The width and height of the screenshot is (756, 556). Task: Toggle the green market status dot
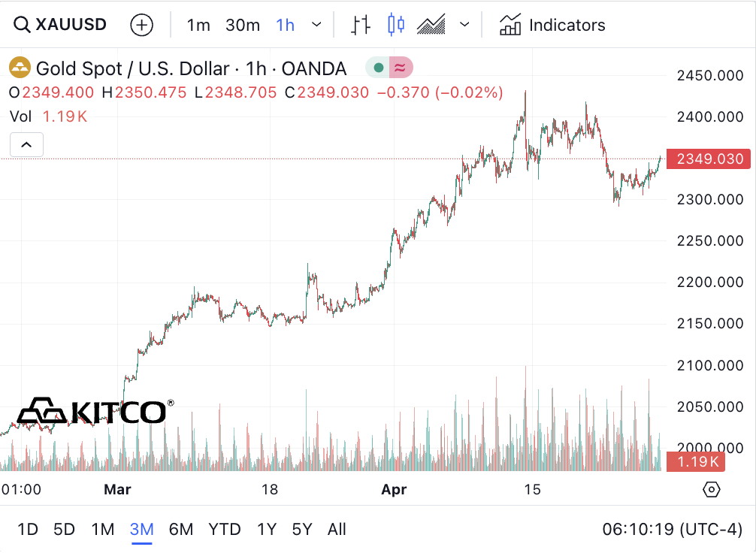(x=378, y=68)
